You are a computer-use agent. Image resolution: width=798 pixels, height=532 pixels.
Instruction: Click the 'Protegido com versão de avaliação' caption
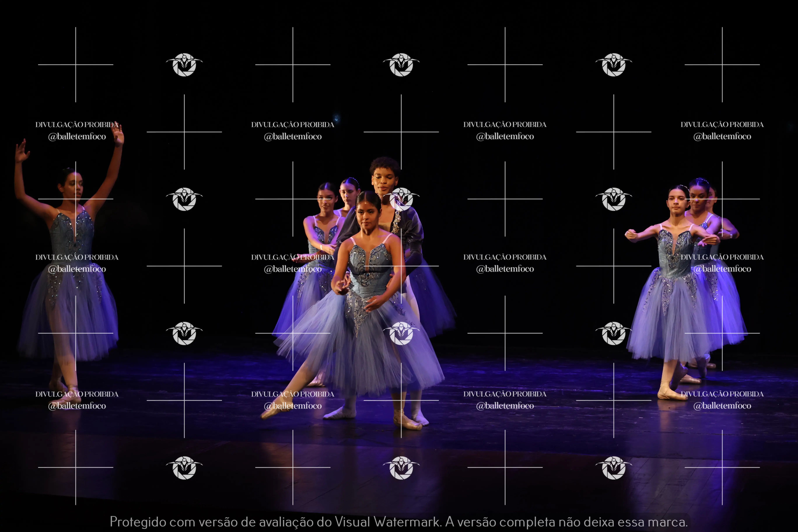212,522
